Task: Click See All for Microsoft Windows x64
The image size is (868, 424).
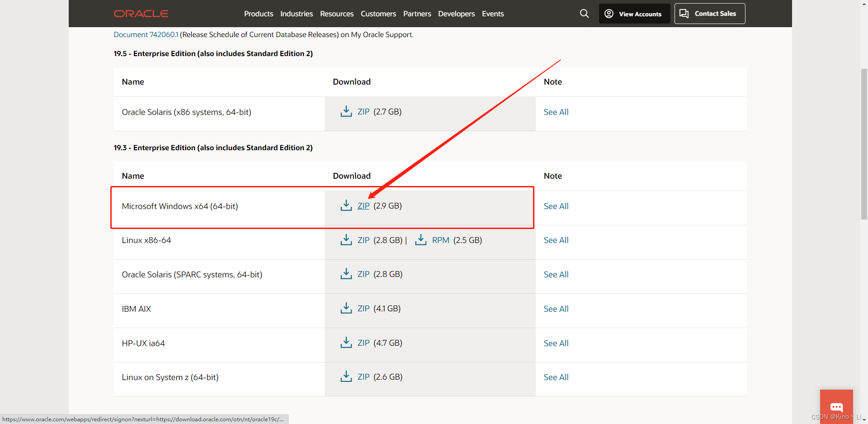Action: (x=556, y=206)
